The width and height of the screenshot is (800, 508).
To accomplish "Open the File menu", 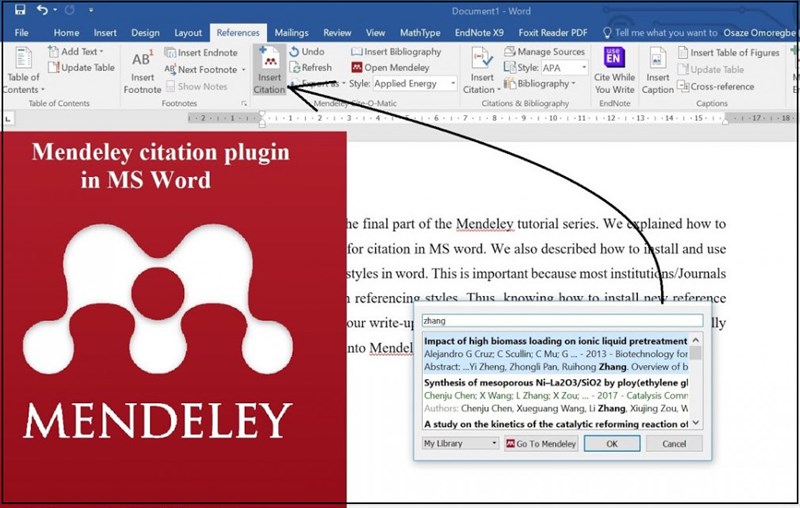I will 21,33.
